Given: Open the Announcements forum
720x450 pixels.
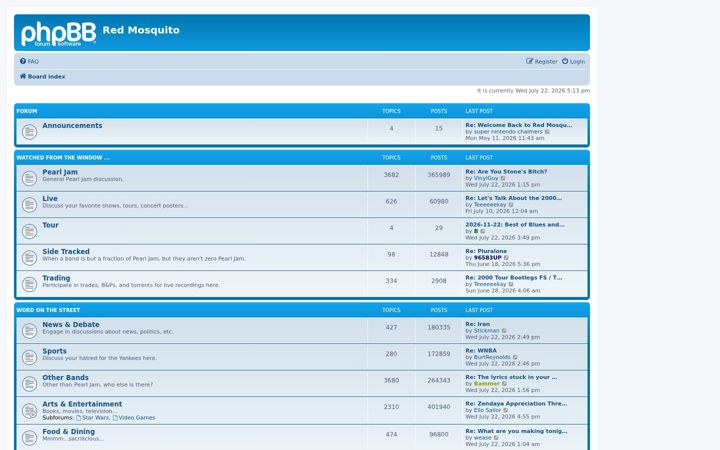Looking at the screenshot, I should click(72, 125).
